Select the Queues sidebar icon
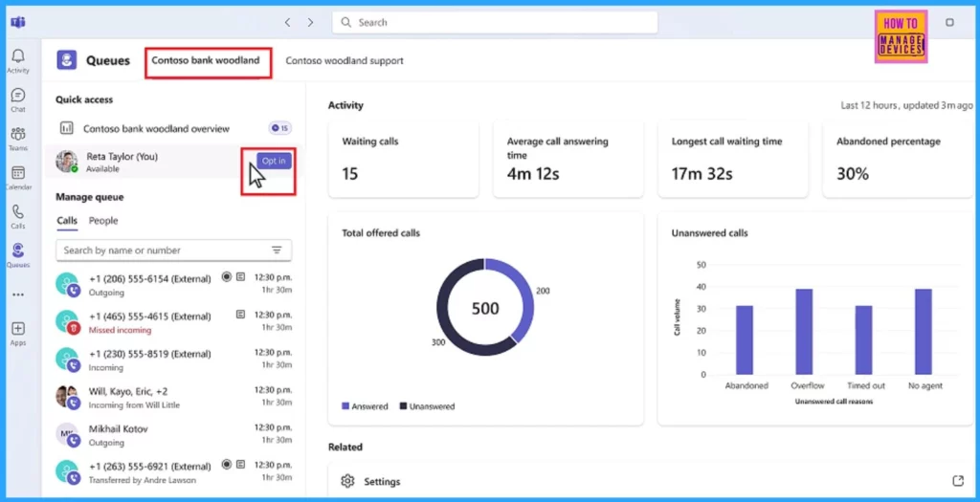The height and width of the screenshot is (502, 980). [18, 254]
